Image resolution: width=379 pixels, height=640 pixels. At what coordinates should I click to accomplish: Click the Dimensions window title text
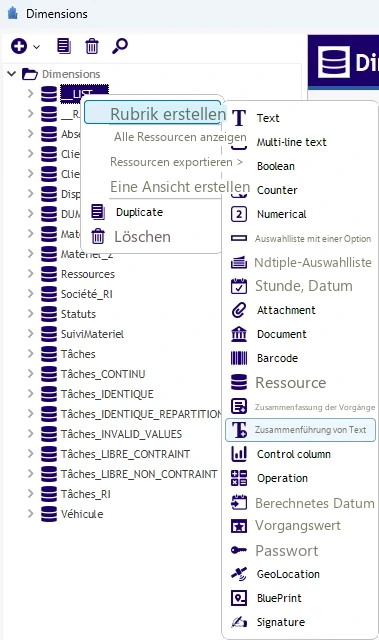click(x=57, y=14)
